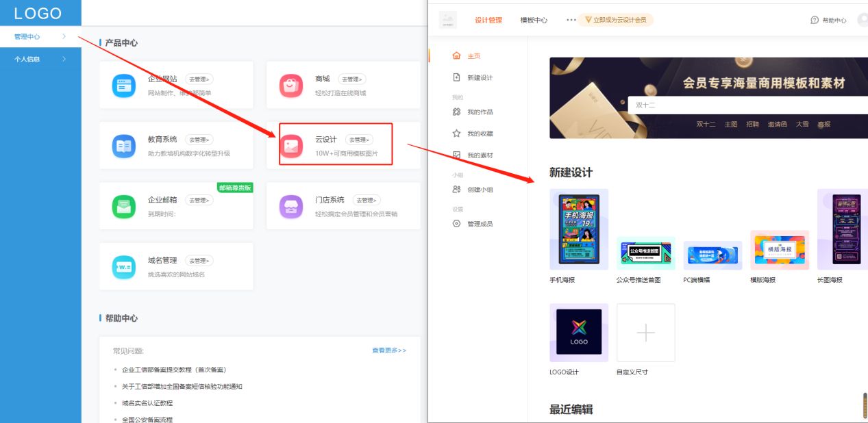This screenshot has height=423, width=868.
Task: Click the 企业网站 product icon
Action: point(124,86)
